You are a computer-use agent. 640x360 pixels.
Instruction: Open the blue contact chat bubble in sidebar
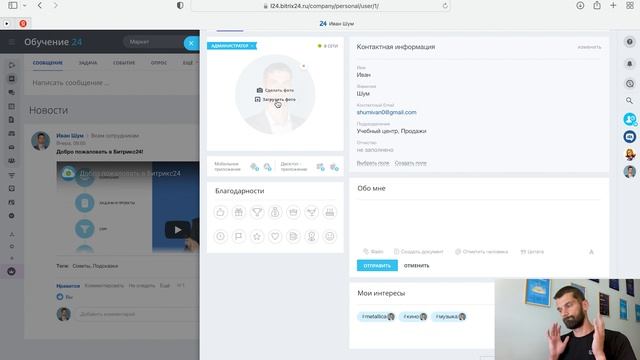pos(630,119)
